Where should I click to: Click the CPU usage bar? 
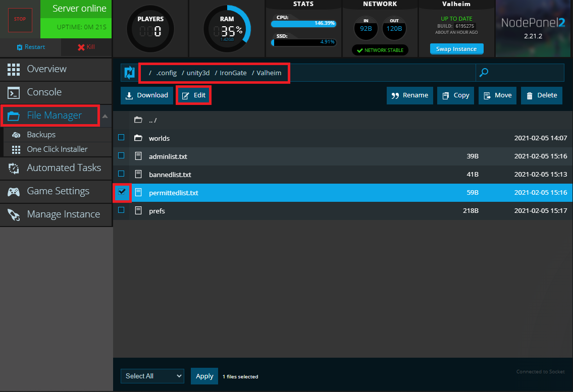303,23
